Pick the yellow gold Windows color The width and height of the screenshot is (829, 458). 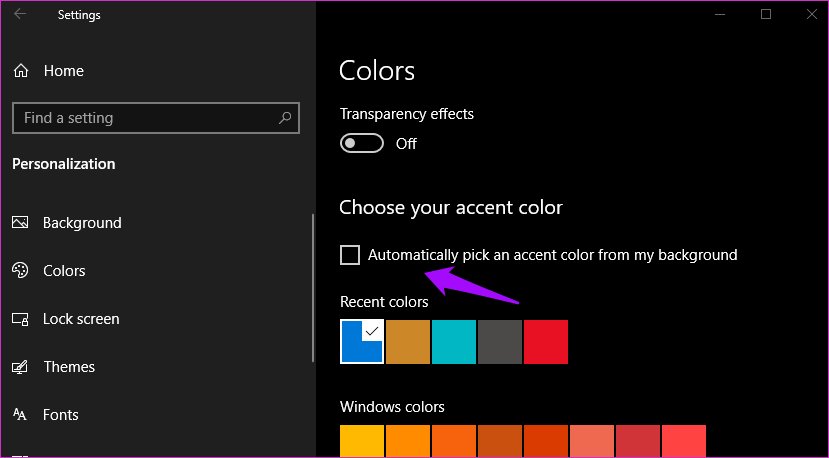[362, 441]
